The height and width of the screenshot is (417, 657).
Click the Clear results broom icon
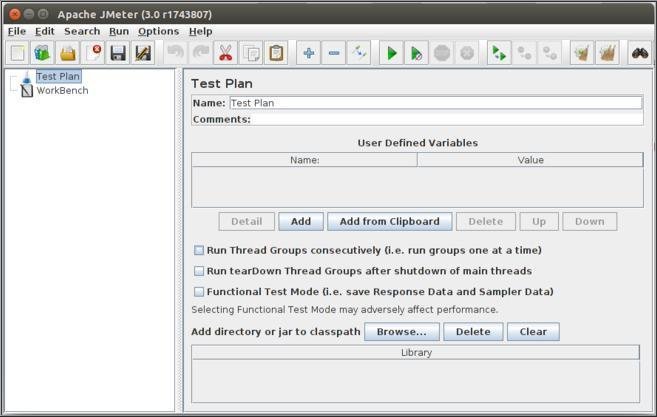pyautogui.click(x=582, y=53)
